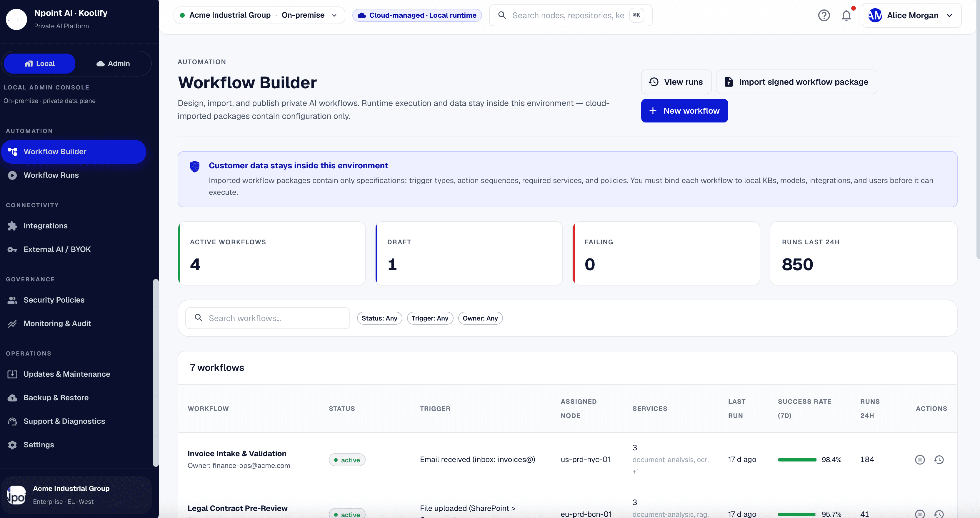Click the search magnifier in top bar
The height and width of the screenshot is (518, 980).
coord(502,15)
